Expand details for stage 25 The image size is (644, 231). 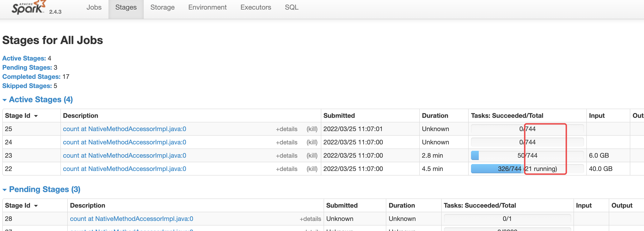(287, 129)
